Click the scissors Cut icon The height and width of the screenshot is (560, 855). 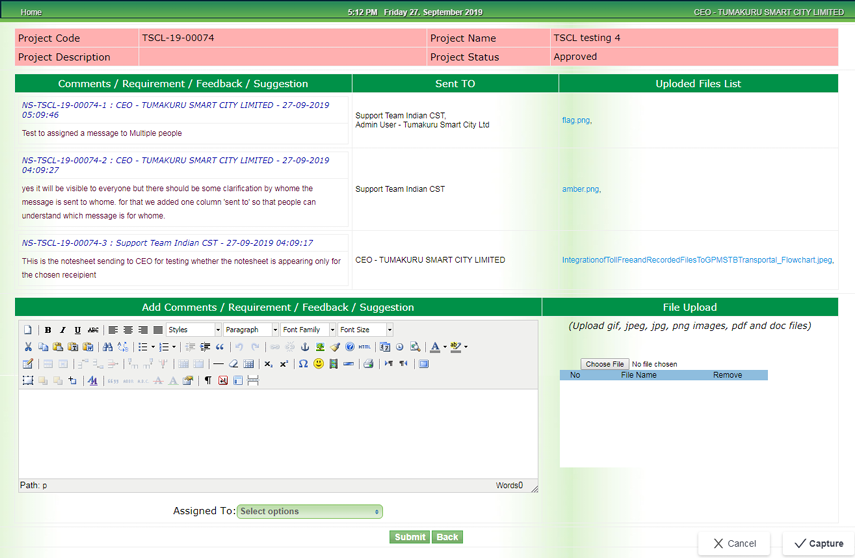click(x=28, y=347)
